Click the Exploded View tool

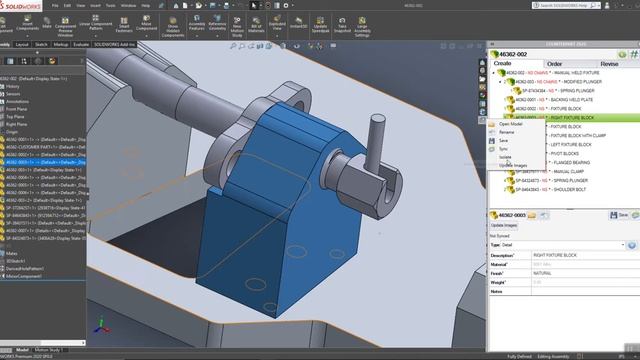click(x=277, y=23)
